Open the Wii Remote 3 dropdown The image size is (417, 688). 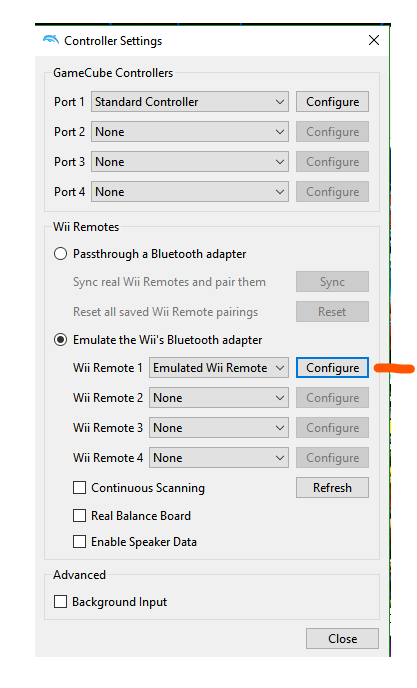tap(219, 428)
